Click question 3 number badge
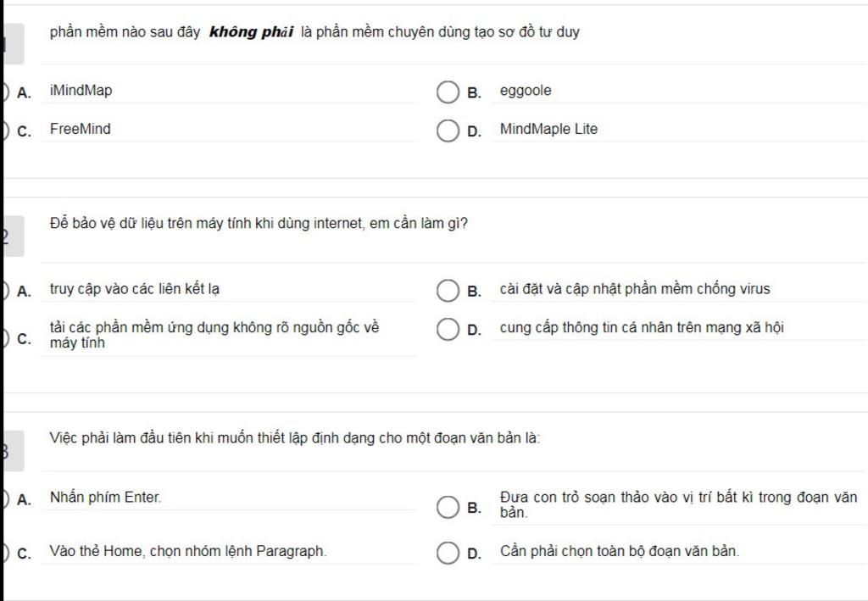The image size is (868, 601). [14, 451]
